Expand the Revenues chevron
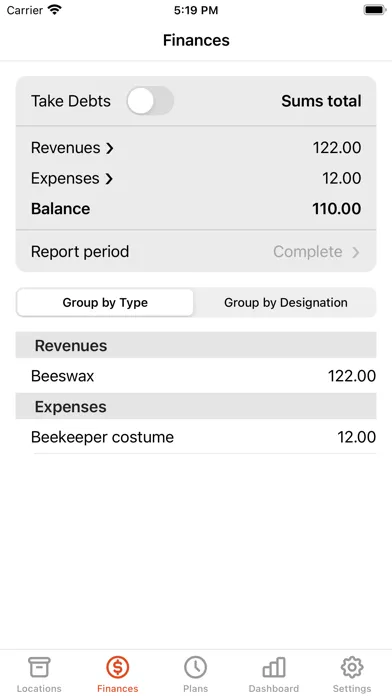This screenshot has width=392, height=696. pos(110,148)
